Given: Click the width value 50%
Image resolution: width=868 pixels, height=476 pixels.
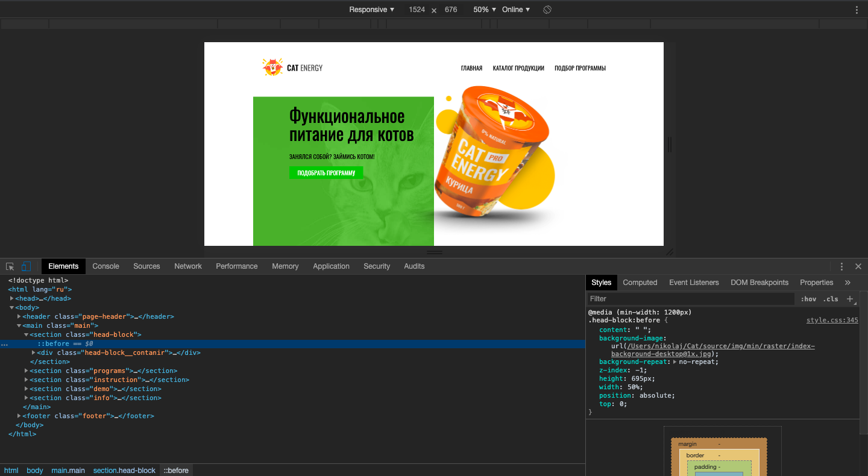Looking at the screenshot, I should (x=635, y=387).
